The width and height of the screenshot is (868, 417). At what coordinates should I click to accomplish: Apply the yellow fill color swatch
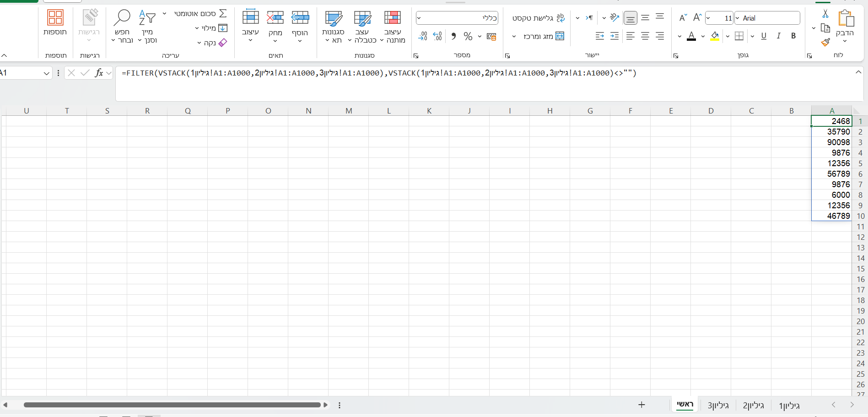(x=715, y=36)
